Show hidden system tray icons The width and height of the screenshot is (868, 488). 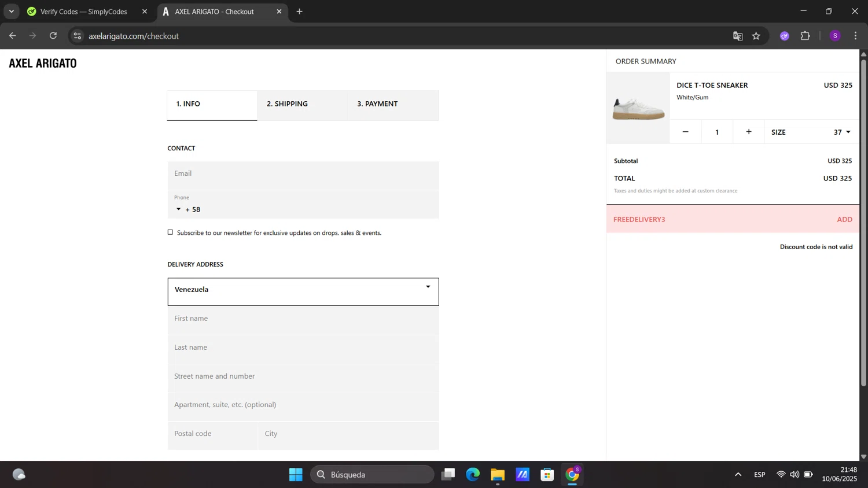tap(738, 475)
